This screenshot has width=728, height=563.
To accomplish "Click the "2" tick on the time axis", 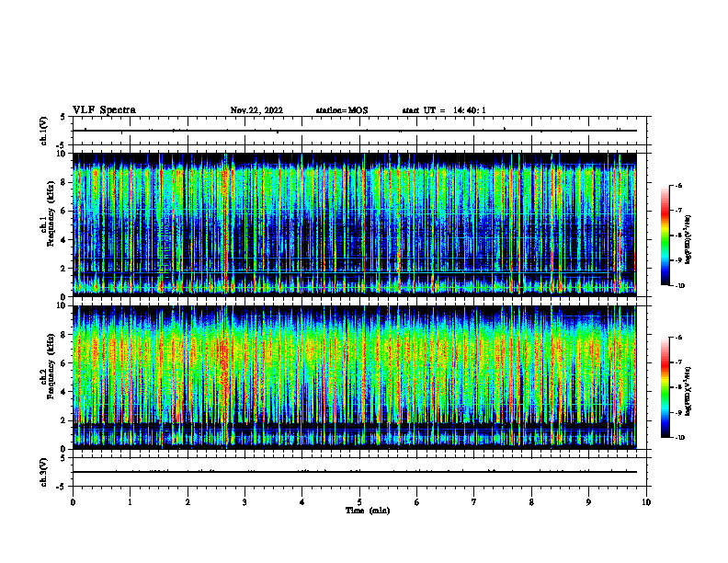I will point(188,502).
